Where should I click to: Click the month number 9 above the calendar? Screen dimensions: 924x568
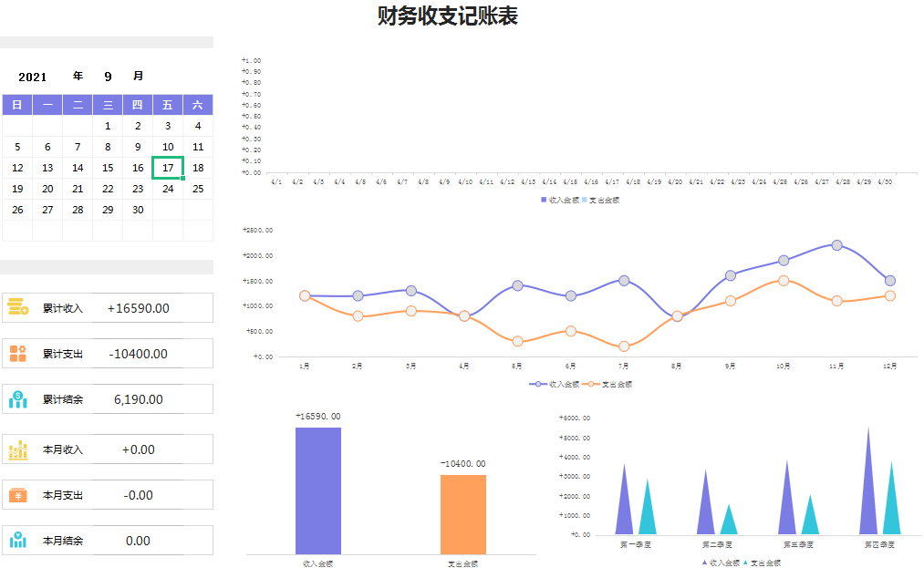coord(108,77)
